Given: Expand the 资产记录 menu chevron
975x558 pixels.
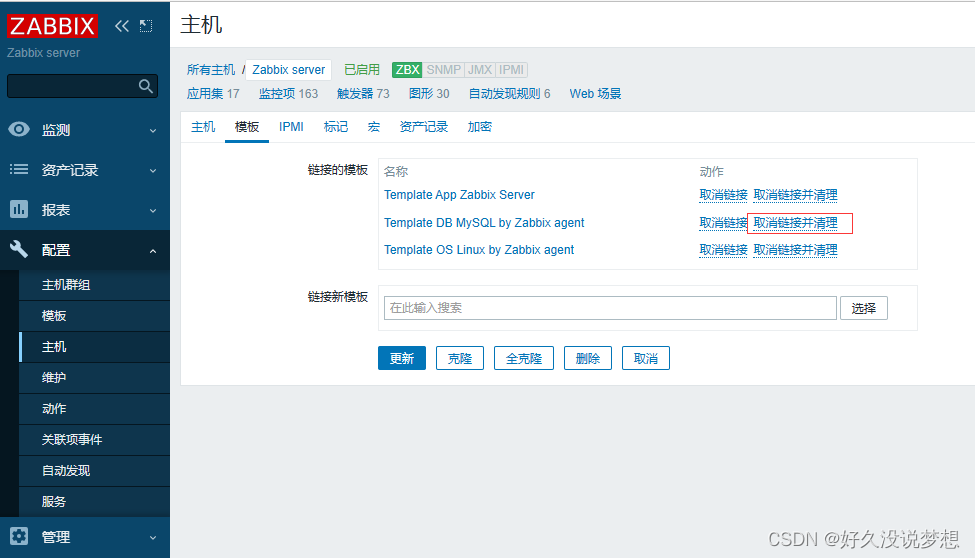Looking at the screenshot, I should (x=153, y=170).
